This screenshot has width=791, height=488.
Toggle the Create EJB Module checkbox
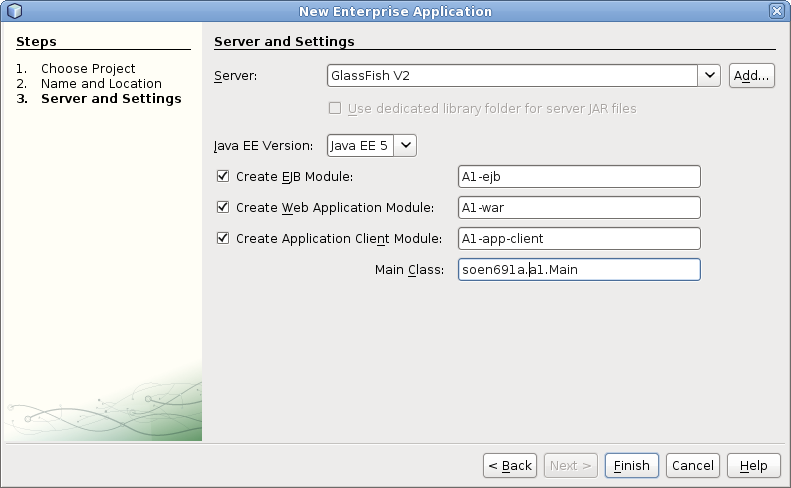(x=223, y=177)
